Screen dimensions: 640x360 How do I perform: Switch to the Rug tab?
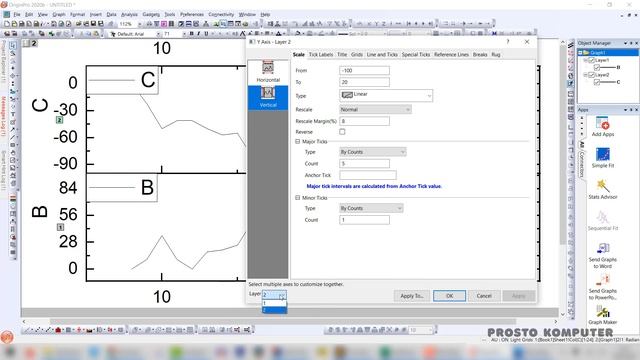(496, 54)
